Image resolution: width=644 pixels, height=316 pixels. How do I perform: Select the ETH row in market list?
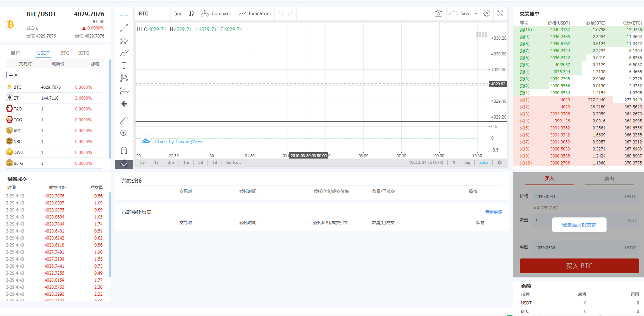(x=53, y=98)
